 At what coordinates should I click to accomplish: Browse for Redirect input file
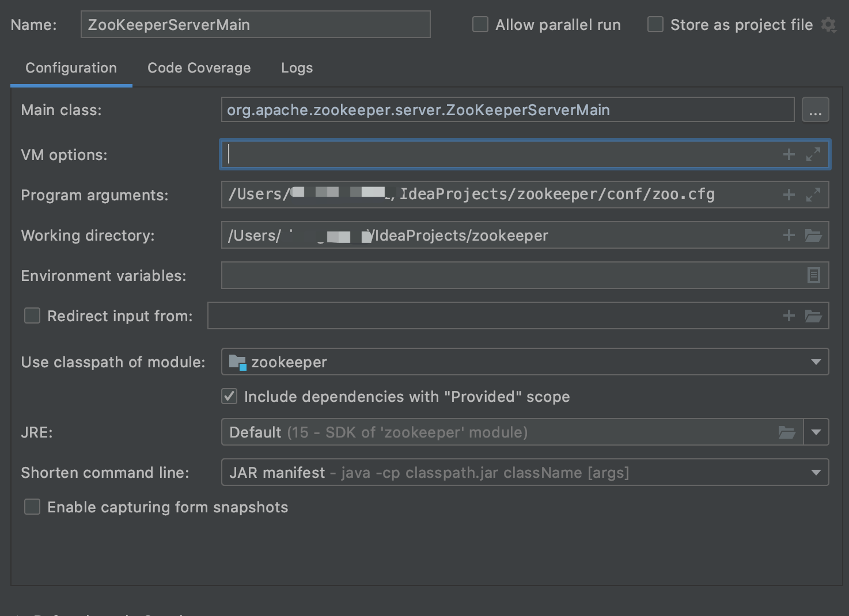pyautogui.click(x=813, y=315)
